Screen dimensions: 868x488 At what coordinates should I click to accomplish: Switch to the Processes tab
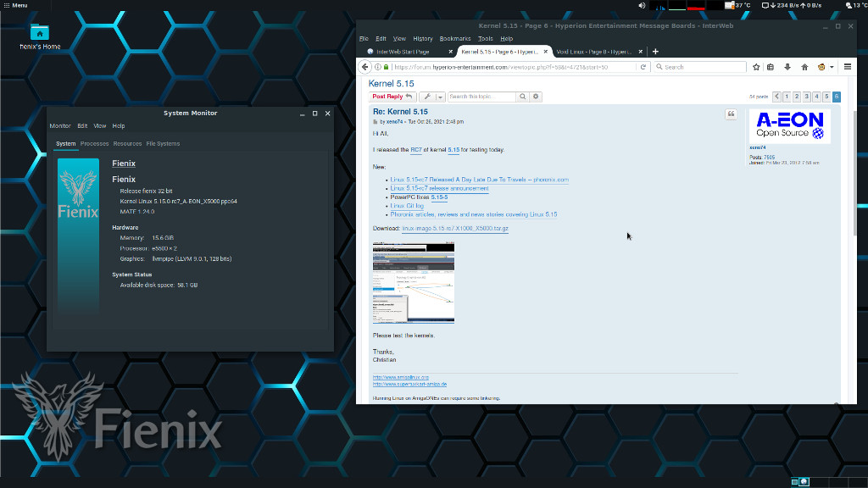click(94, 143)
